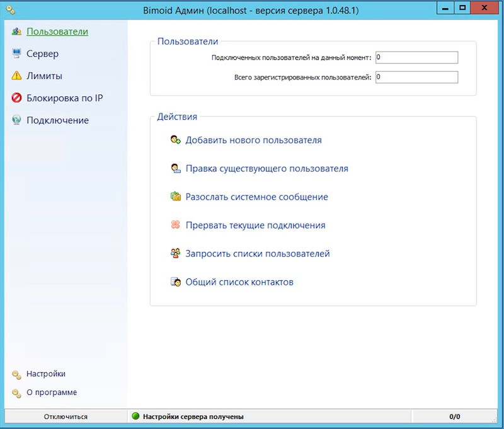The width and height of the screenshot is (504, 429).
Task: Click the shared contact list icon
Action: [176, 282]
